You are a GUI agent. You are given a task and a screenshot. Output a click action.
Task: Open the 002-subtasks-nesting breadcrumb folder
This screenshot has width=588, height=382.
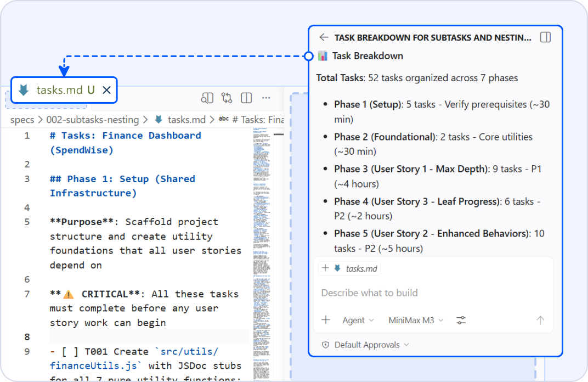coord(93,120)
